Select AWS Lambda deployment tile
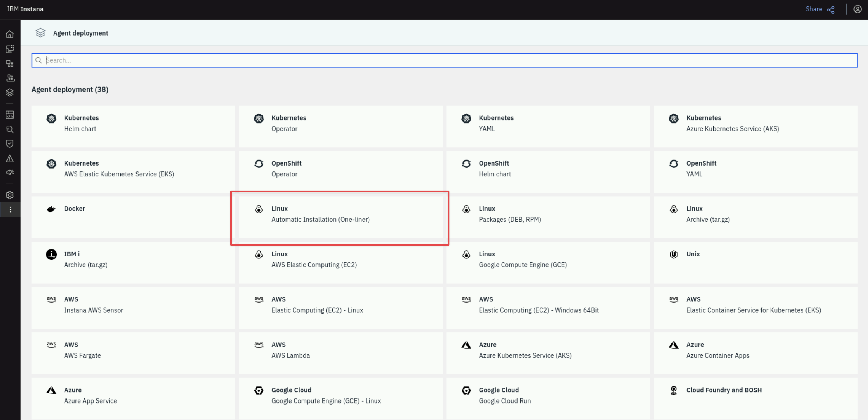The width and height of the screenshot is (868, 420). [340, 353]
